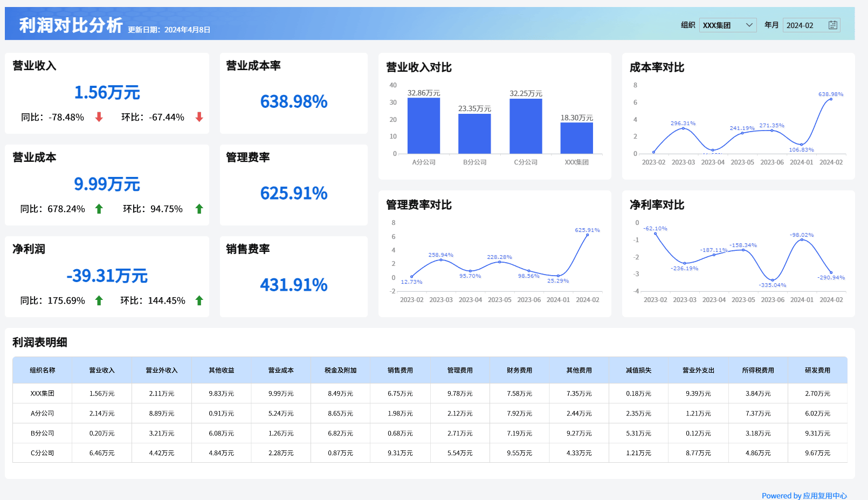This screenshot has height=500, width=868.
Task: Click 9.99万元 value in 营业成本 card
Action: coord(107,184)
